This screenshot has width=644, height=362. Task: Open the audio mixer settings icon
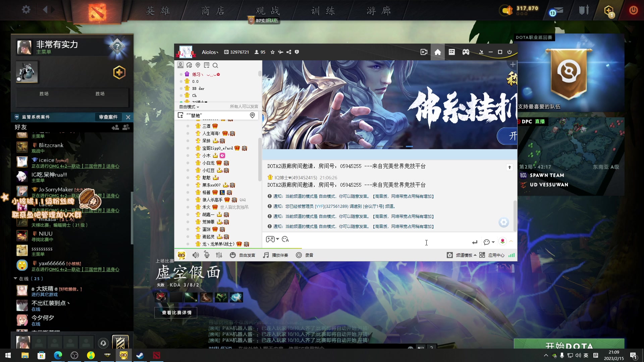[x=219, y=255]
